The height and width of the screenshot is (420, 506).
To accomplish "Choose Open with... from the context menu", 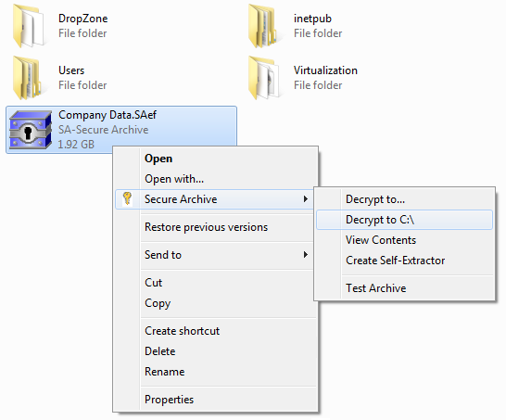I will coord(174,179).
